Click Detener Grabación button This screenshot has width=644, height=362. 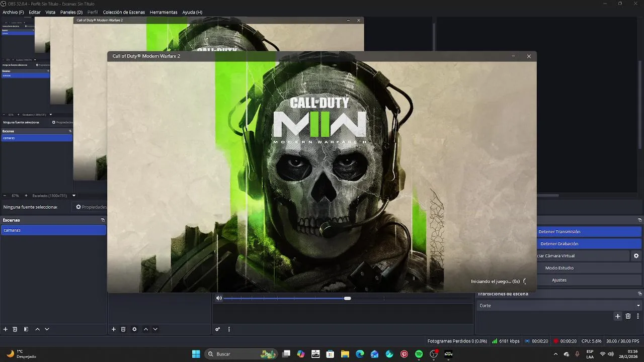[x=589, y=244]
